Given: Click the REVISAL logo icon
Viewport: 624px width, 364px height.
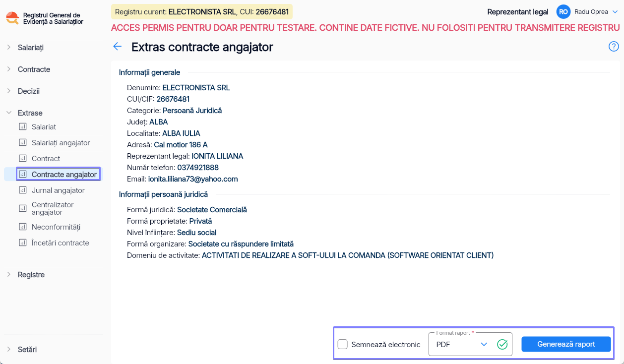Looking at the screenshot, I should pos(12,19).
